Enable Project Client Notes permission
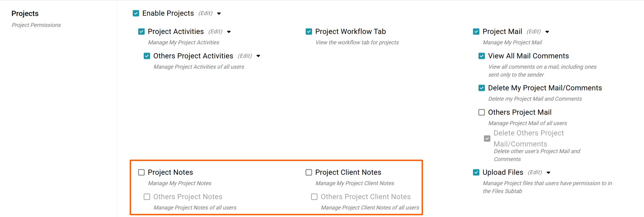The width and height of the screenshot is (644, 217). [x=309, y=173]
